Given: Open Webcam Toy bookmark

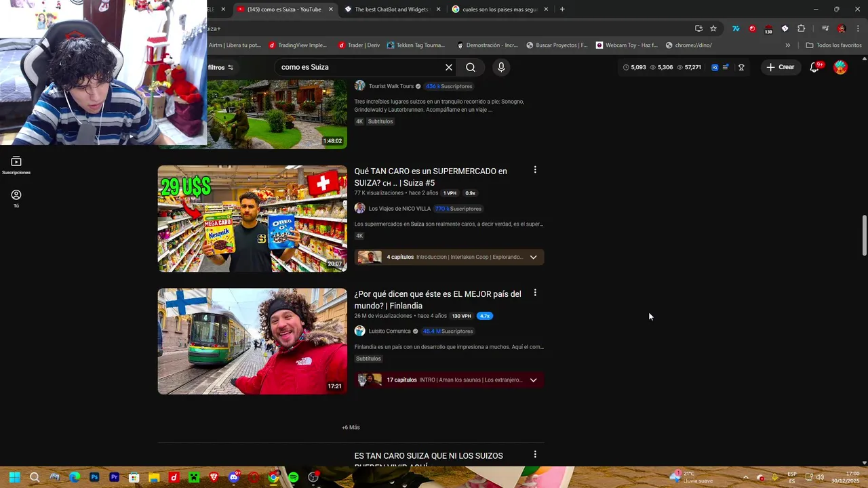Looking at the screenshot, I should 627,45.
